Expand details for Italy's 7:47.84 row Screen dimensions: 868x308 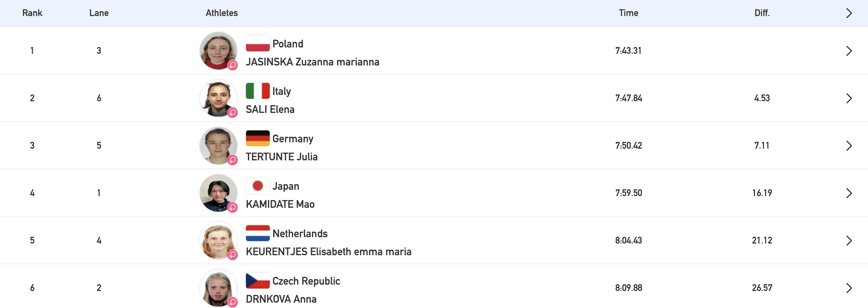pyautogui.click(x=849, y=98)
